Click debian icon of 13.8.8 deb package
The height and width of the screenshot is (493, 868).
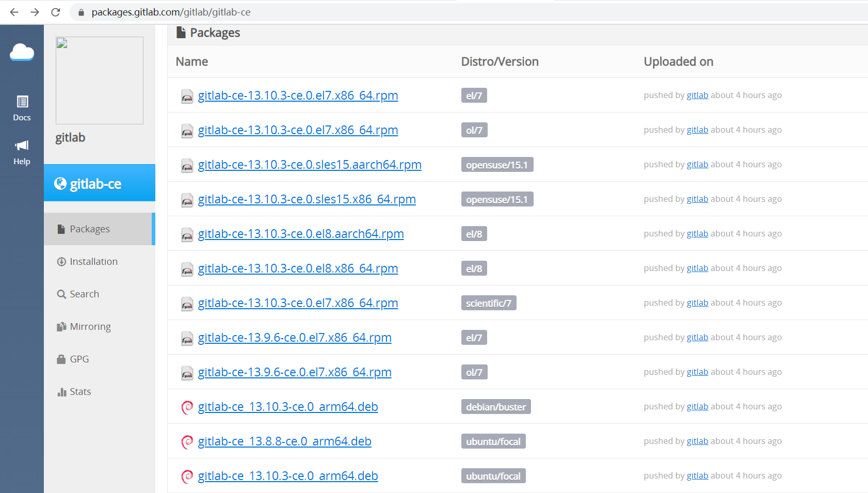pyautogui.click(x=187, y=442)
